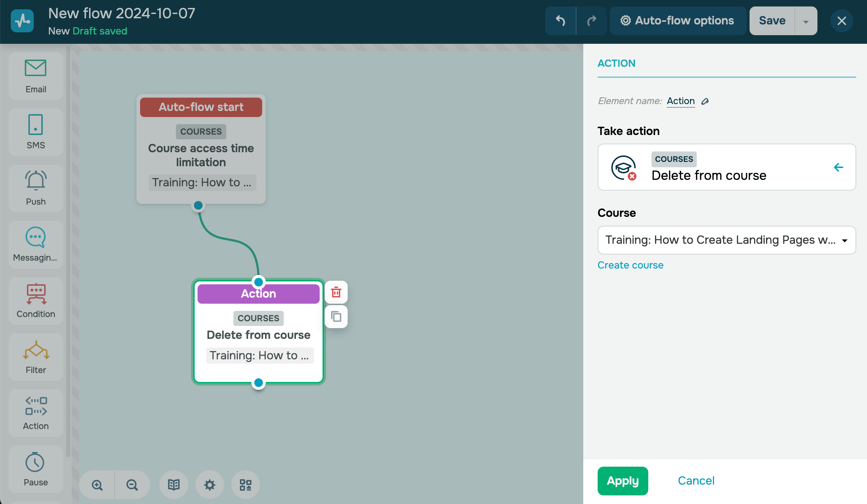Choose the Push notification element
Image resolution: width=867 pixels, height=504 pixels.
[36, 188]
